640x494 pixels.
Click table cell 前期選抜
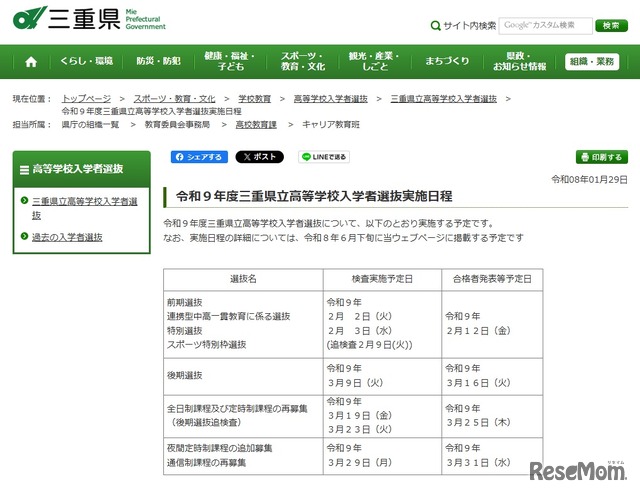coord(184,303)
